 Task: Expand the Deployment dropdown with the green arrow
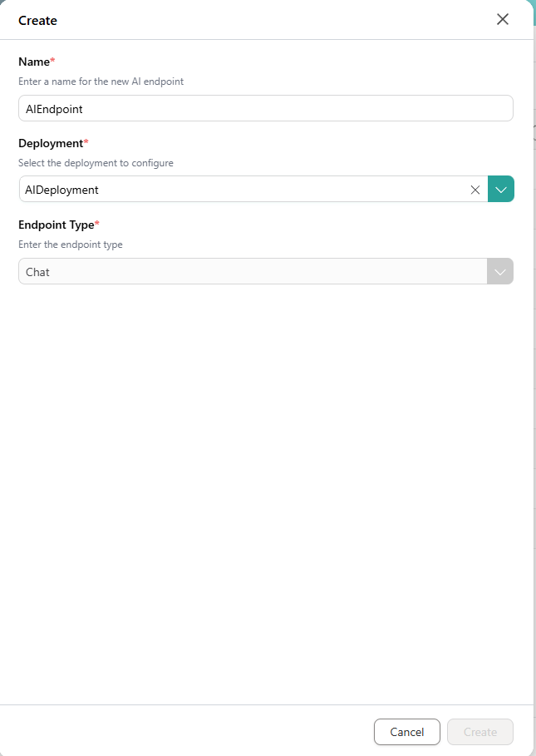coord(501,190)
